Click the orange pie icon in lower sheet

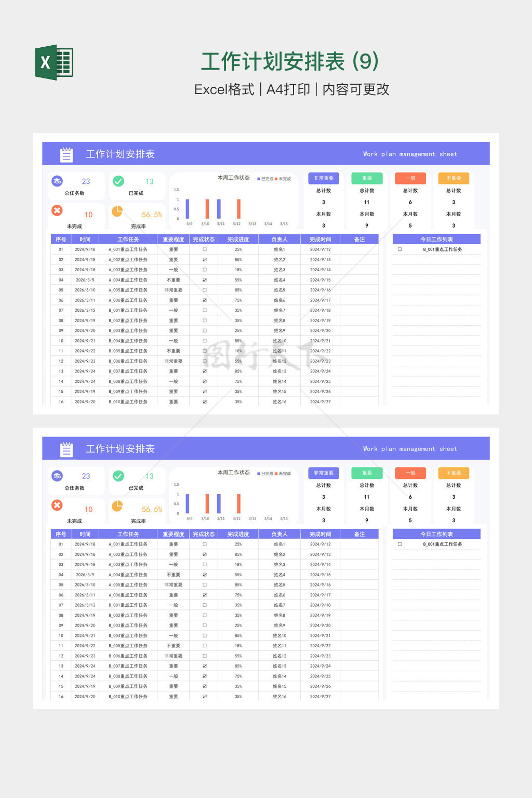point(117,506)
